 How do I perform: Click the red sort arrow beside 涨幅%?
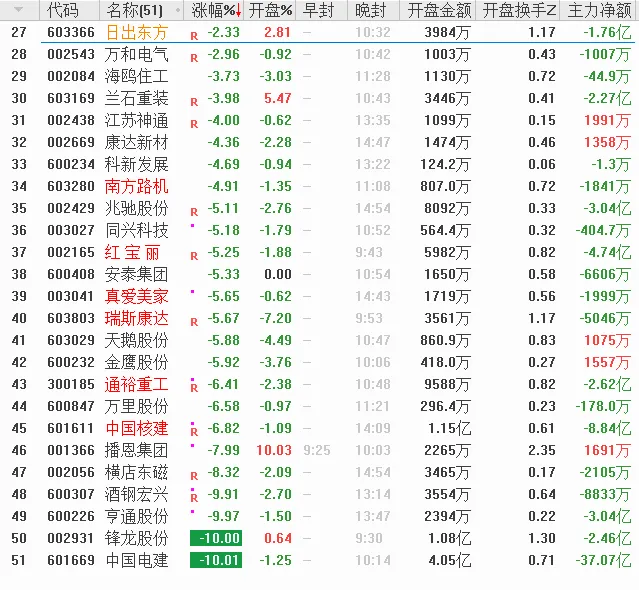click(x=238, y=11)
